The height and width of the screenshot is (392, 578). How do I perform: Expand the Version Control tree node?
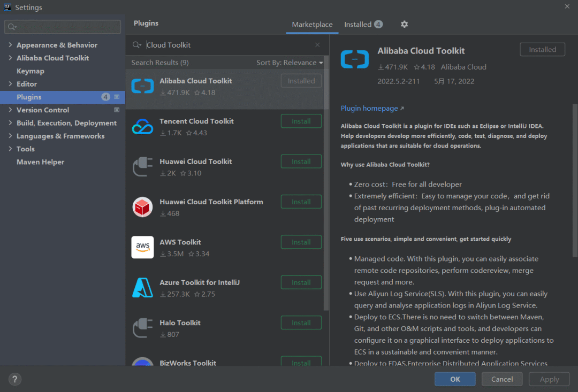pyautogui.click(x=10, y=110)
